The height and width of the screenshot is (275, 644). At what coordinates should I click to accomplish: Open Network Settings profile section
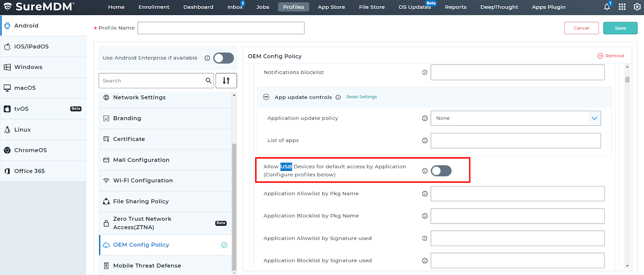click(165, 98)
